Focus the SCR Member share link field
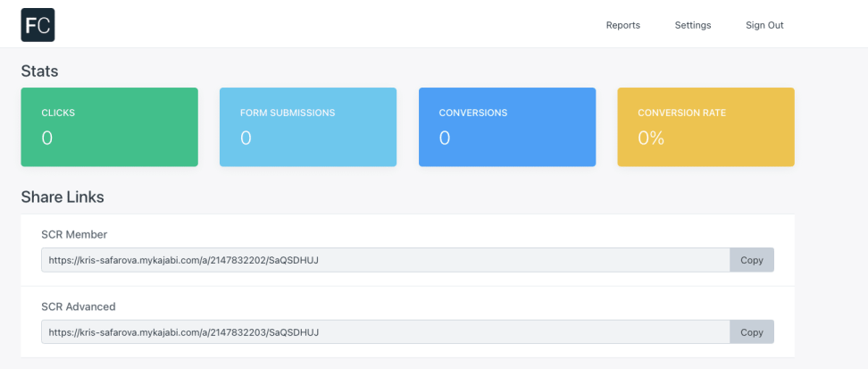Viewport: 868px width, 369px height. click(385, 260)
